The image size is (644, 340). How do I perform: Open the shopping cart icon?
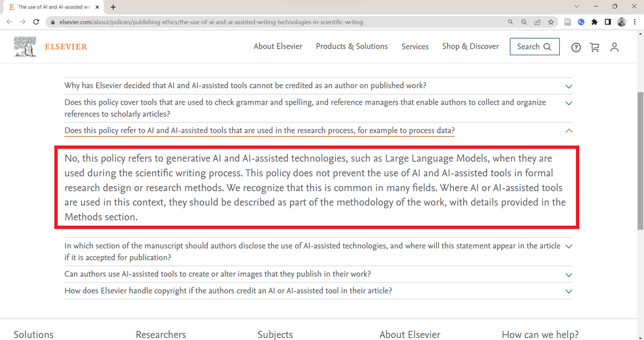coord(595,47)
